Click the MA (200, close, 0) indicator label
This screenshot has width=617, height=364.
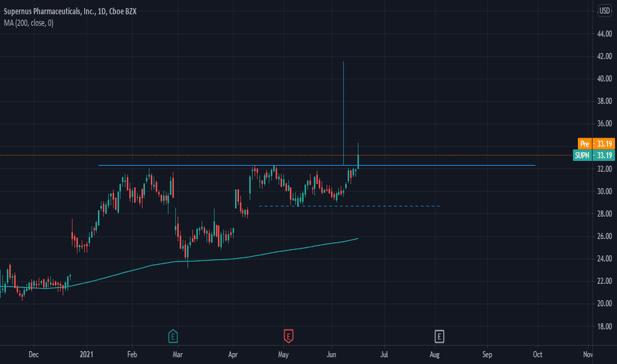pos(28,23)
